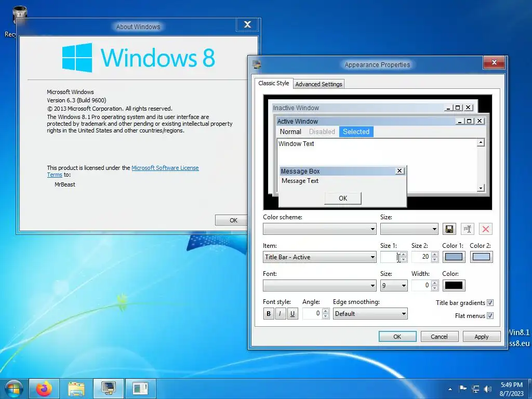
Task: Open the Color 2 swatch picker
Action: point(481,257)
